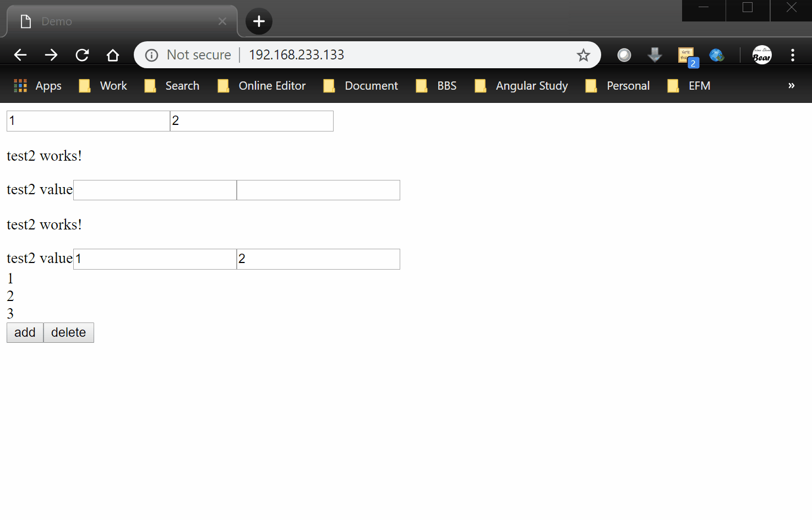This screenshot has height=520, width=812.
Task: Bookmark this page with the star
Action: pos(583,55)
